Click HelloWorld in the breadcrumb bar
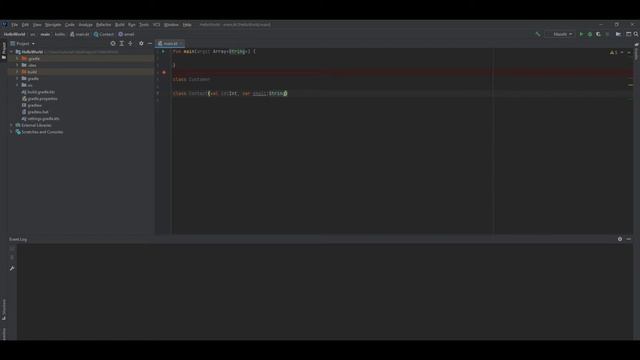This screenshot has width=640, height=360. coord(15,34)
